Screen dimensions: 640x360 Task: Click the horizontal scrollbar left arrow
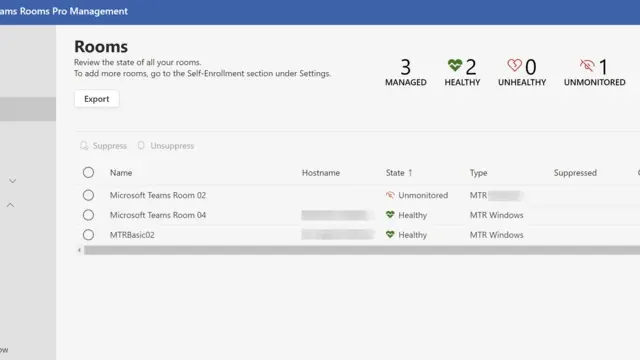click(x=79, y=250)
